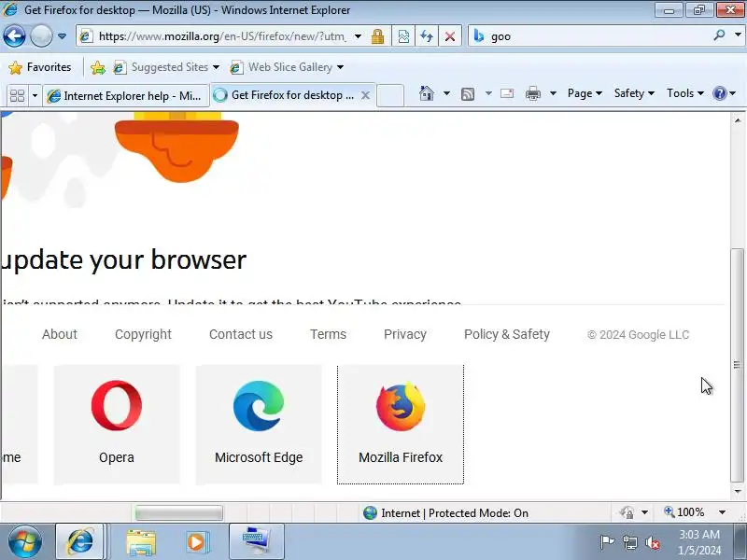The image size is (747, 560).
Task: Expand the Web Slice Gallery dropdown arrow
Action: [x=340, y=67]
